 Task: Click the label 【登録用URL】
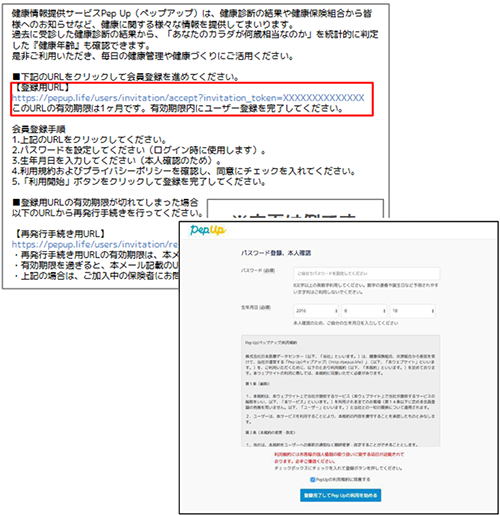[41, 88]
